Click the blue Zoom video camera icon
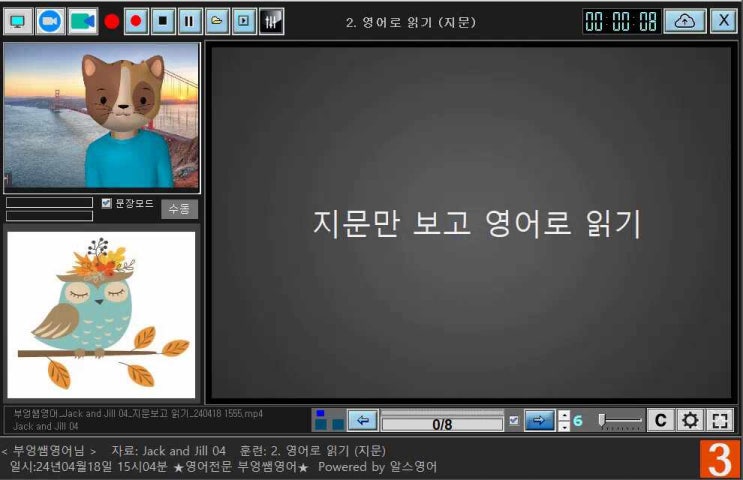The height and width of the screenshot is (480, 743). pos(50,20)
